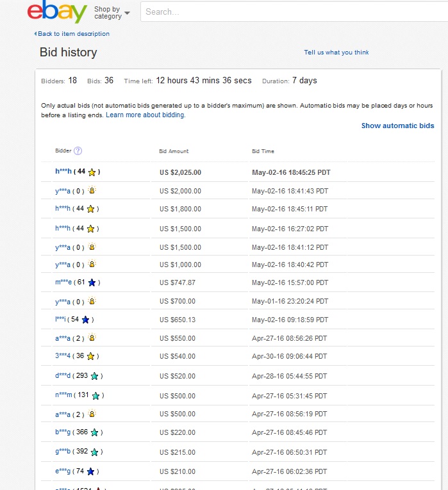This screenshot has height=490, width=448.
Task: Open the Tell us what you think link
Action: (336, 53)
